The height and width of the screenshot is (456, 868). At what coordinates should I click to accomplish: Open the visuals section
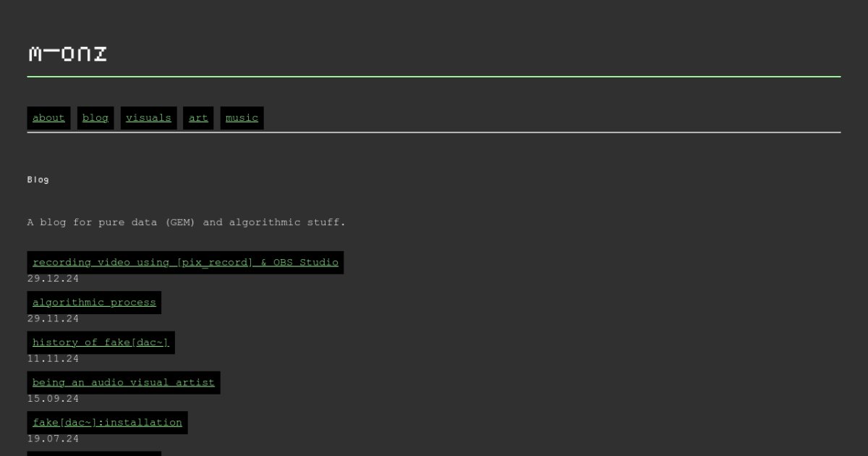[x=148, y=118]
